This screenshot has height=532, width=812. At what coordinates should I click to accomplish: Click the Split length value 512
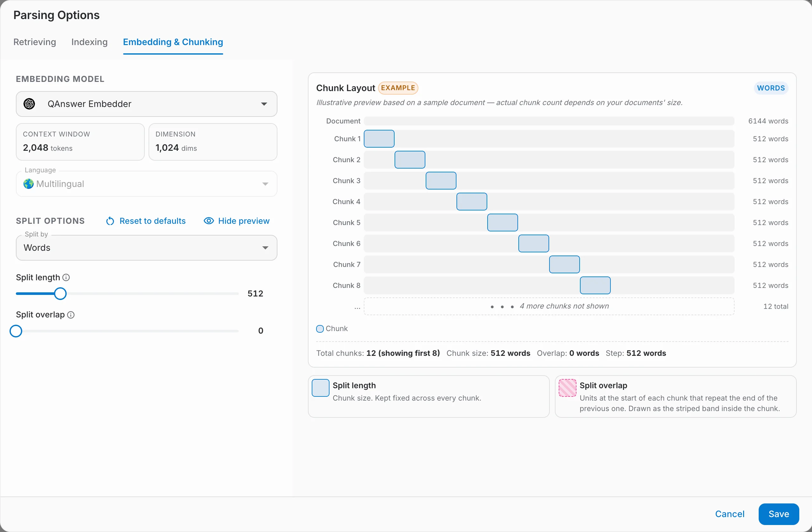pos(255,294)
